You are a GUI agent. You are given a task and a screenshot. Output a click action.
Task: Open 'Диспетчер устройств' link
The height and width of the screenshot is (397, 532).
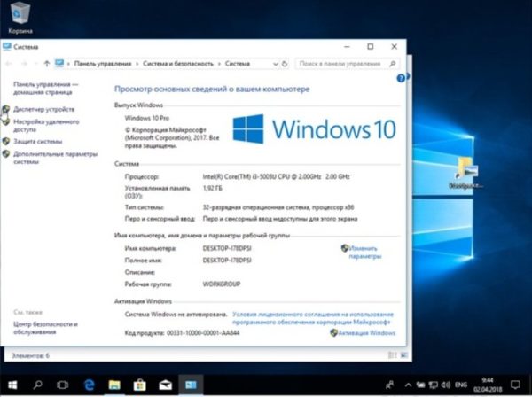pyautogui.click(x=43, y=109)
